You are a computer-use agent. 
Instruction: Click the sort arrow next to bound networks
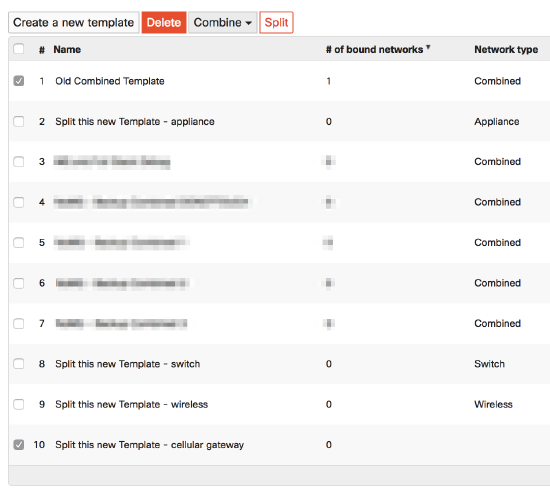(428, 47)
